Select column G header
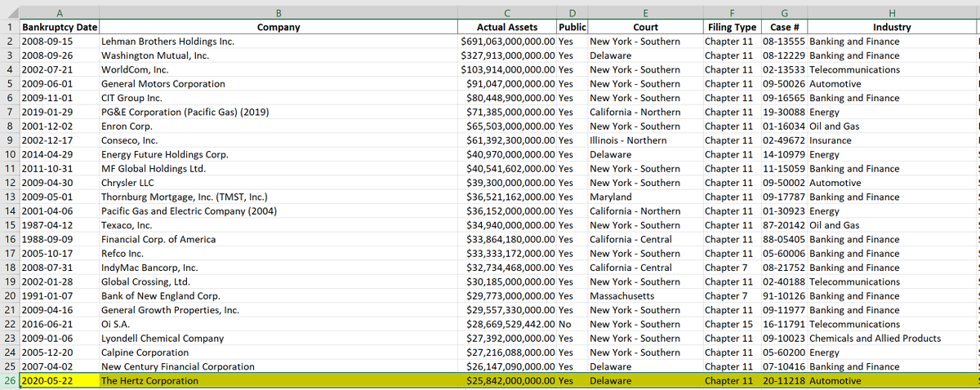980x390 pixels. point(784,12)
